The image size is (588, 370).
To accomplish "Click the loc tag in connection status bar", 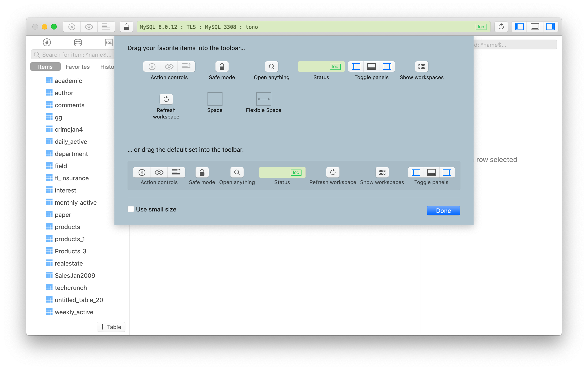I will click(481, 27).
